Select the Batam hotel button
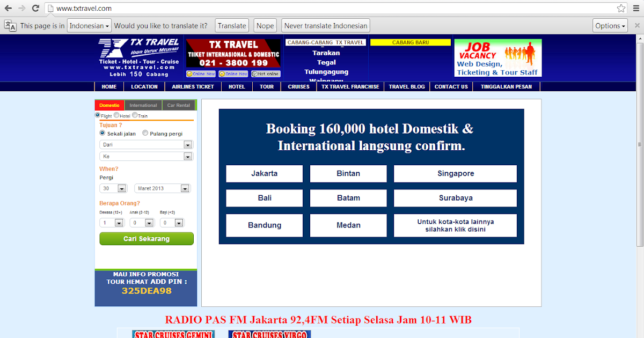644x338 pixels. click(x=348, y=198)
